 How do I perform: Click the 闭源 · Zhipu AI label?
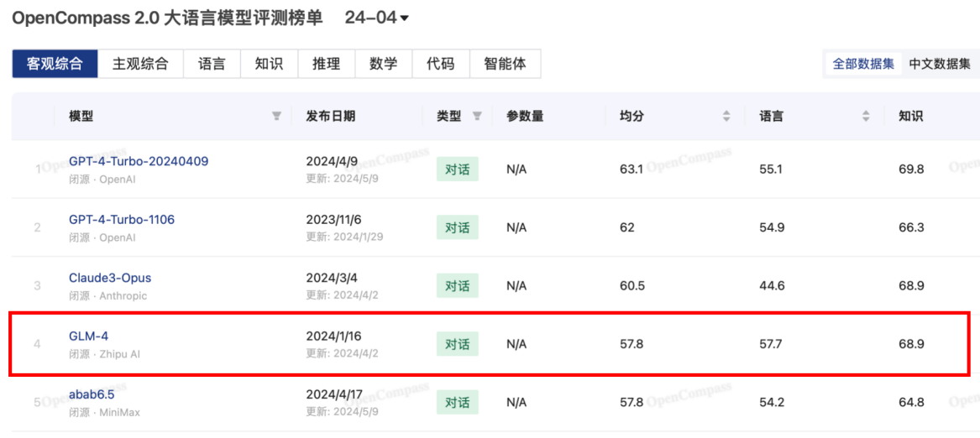point(104,353)
